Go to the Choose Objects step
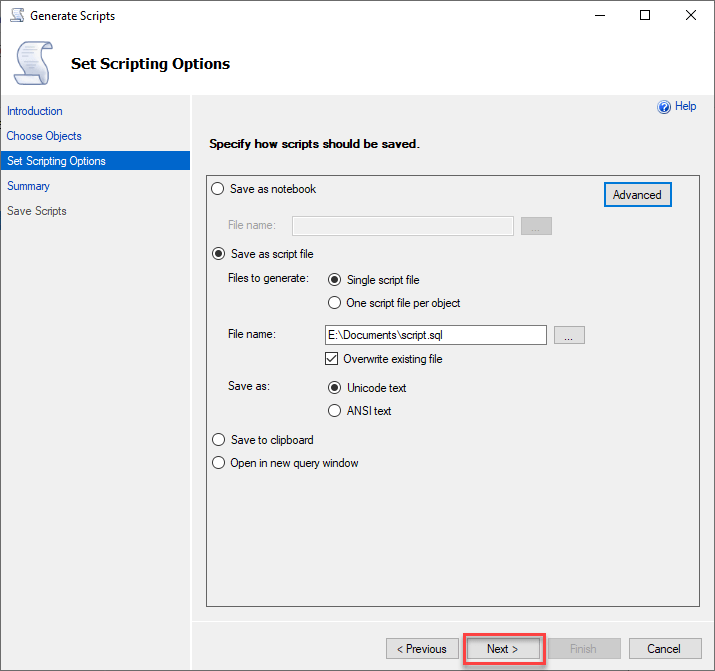715x671 pixels. (x=44, y=136)
